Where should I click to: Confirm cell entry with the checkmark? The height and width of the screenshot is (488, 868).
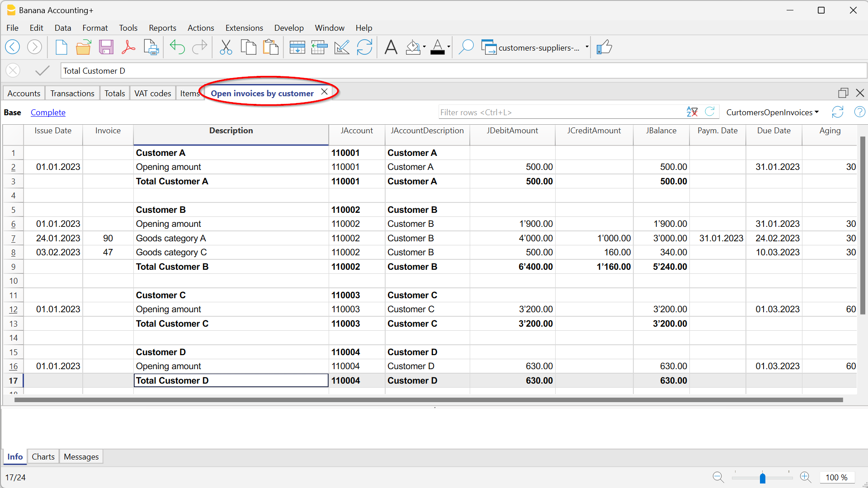click(x=42, y=70)
